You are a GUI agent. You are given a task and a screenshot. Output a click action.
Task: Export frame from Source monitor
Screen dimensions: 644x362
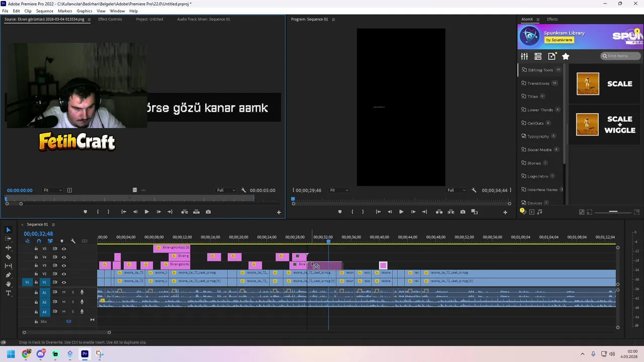click(208, 212)
